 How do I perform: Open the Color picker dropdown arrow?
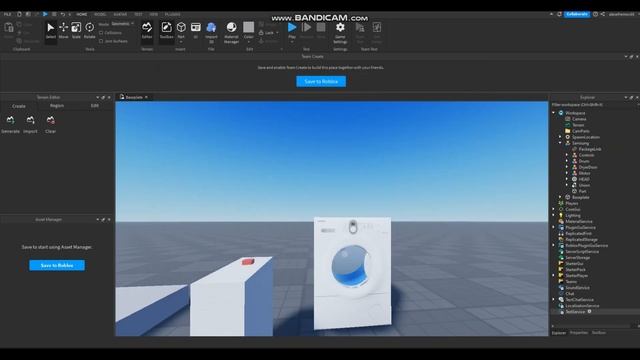[x=249, y=41]
